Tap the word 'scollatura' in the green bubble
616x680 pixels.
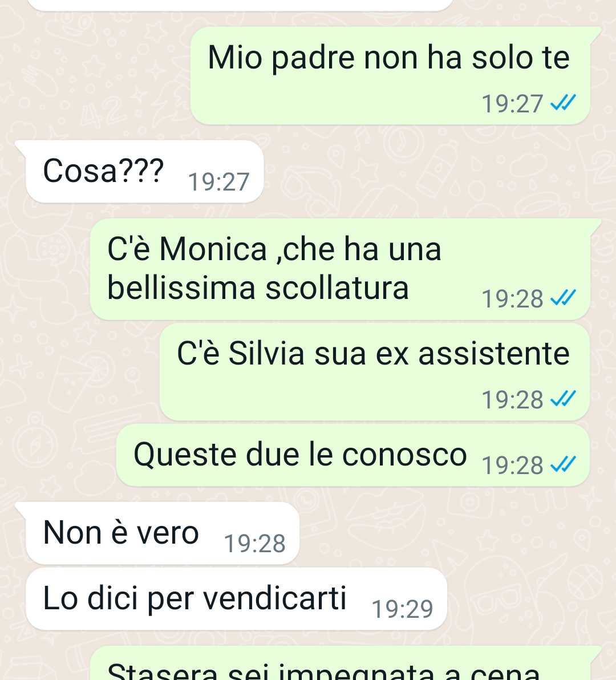pos(337,288)
